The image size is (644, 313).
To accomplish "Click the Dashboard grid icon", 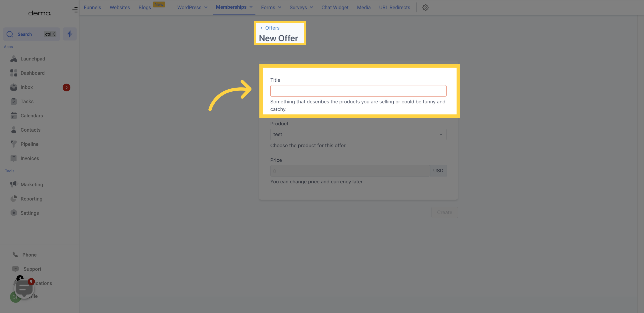I will pos(14,73).
